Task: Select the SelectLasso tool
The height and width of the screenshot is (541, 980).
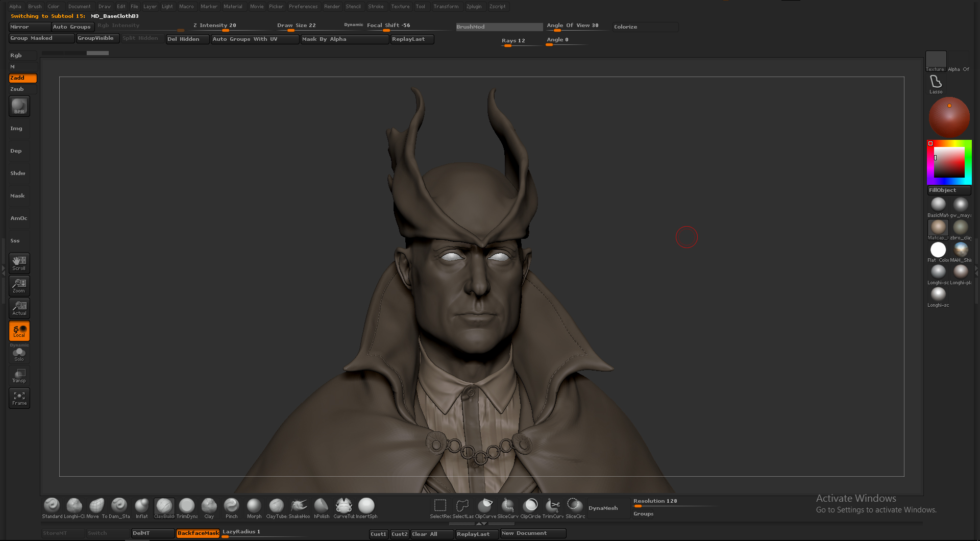Action: (463, 508)
